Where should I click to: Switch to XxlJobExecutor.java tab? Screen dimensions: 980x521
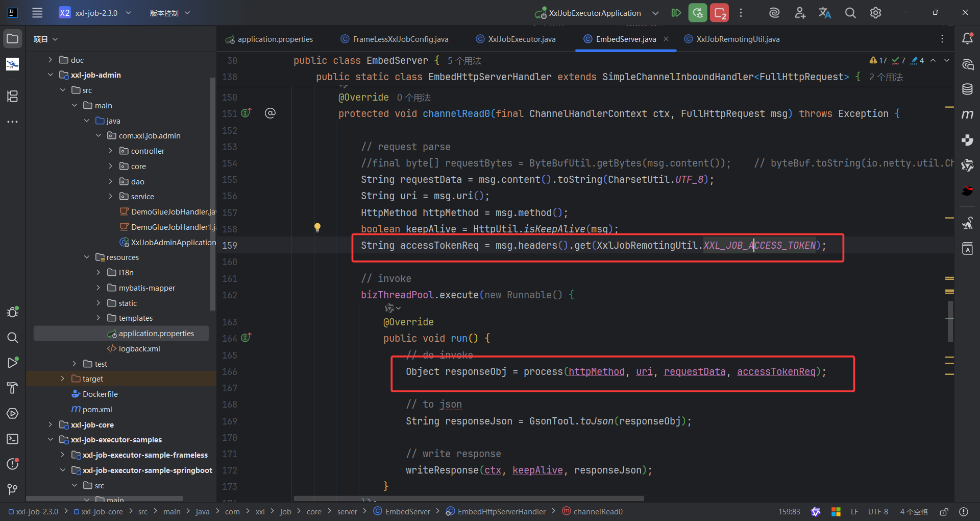(x=516, y=39)
